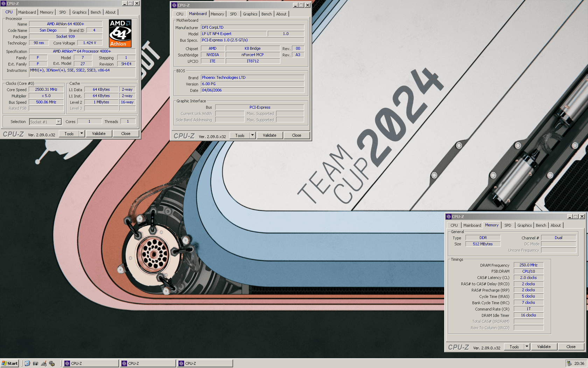Open the camera icon in the Quick Launch bar

click(x=35, y=363)
